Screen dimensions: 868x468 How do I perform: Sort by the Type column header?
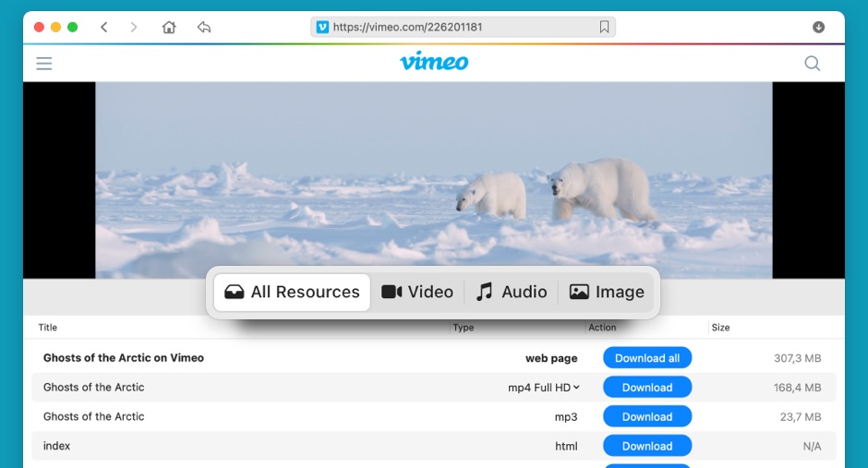click(464, 328)
